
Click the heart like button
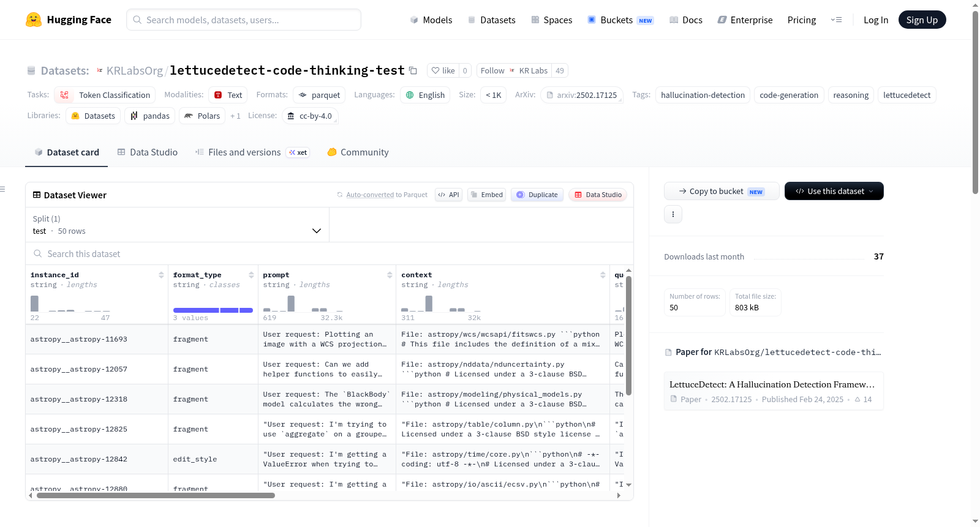(x=443, y=70)
